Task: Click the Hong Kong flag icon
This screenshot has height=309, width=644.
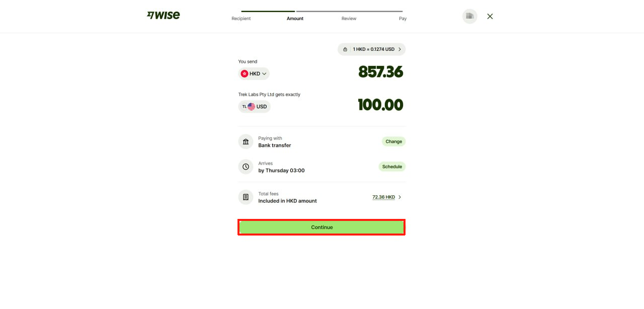Action: pyautogui.click(x=245, y=73)
